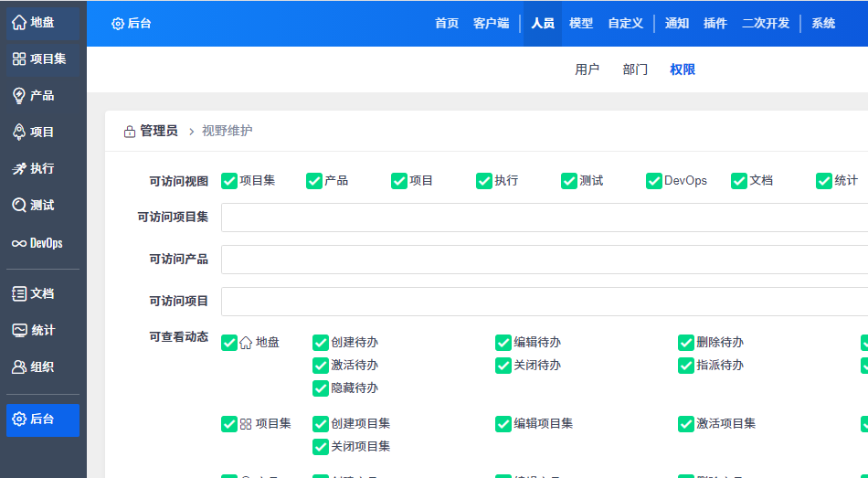Click the 项目集 grid icon in sidebar
The height and width of the screenshot is (478, 868).
point(19,58)
